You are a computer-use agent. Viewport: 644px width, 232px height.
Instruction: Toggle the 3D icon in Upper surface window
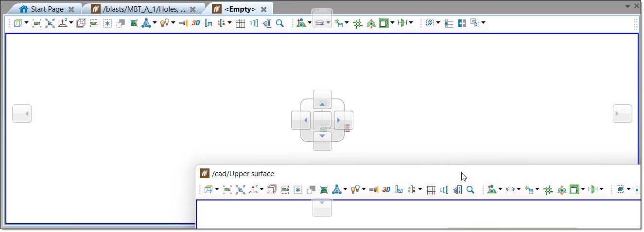[386, 190]
